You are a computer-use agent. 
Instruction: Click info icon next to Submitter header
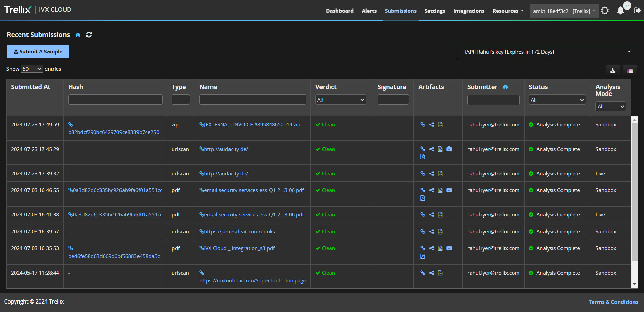[505, 87]
